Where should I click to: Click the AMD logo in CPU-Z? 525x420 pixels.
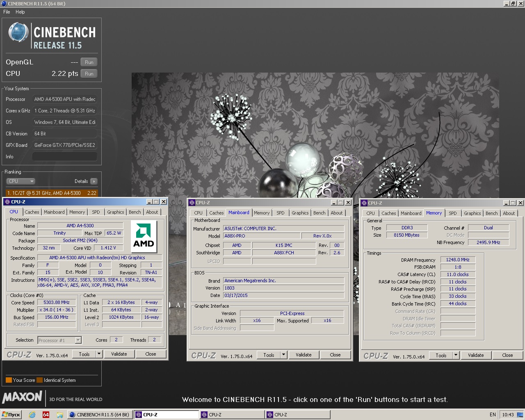(x=144, y=237)
